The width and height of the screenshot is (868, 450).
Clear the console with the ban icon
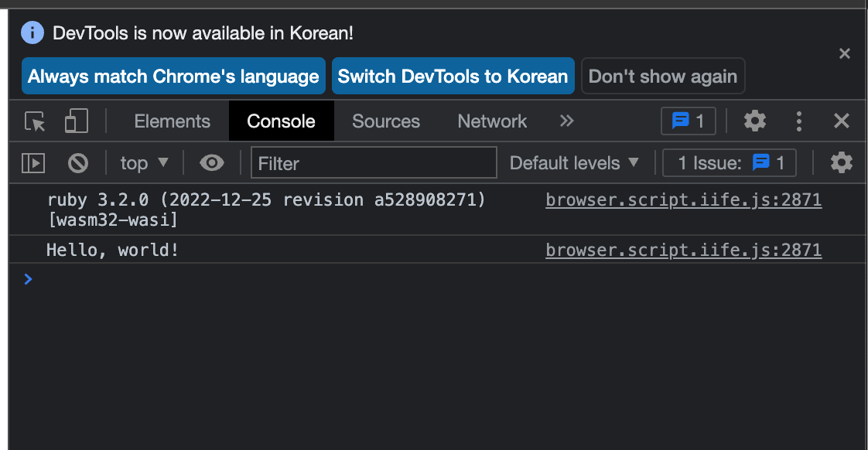pyautogui.click(x=78, y=163)
